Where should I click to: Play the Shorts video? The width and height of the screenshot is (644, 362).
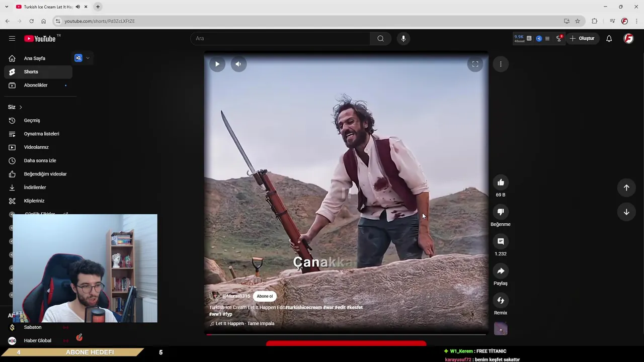[x=217, y=64]
